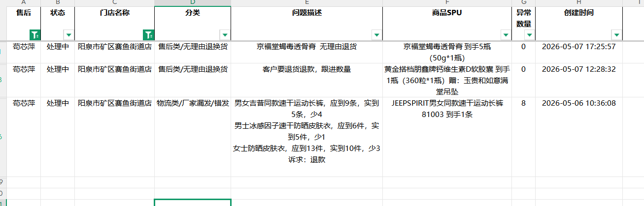
Task: Expand the 分类 column filter dropdown
Action: point(225,34)
